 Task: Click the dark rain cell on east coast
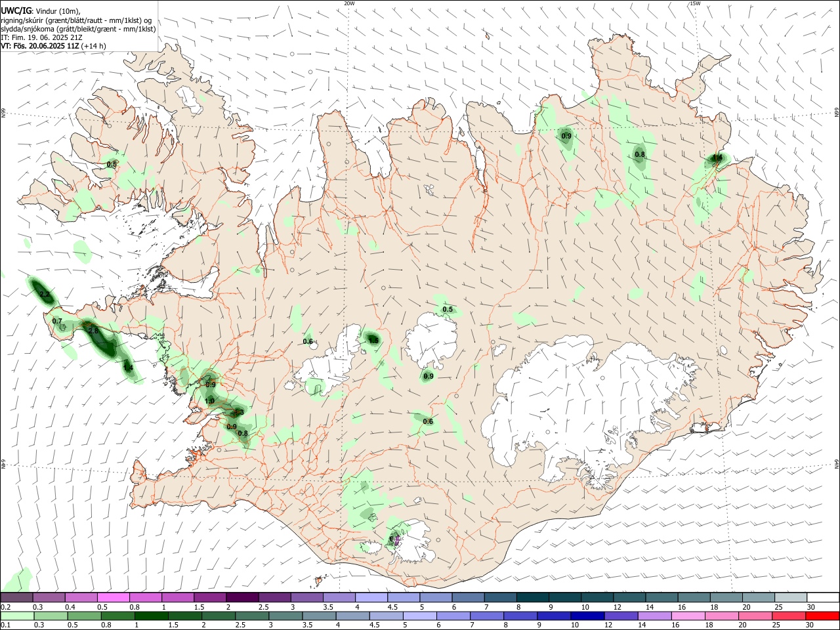(717, 158)
